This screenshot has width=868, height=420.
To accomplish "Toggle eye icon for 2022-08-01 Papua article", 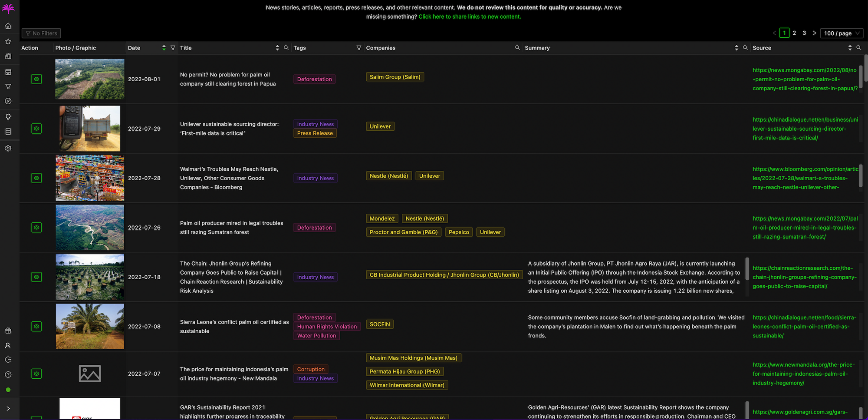I will [36, 79].
